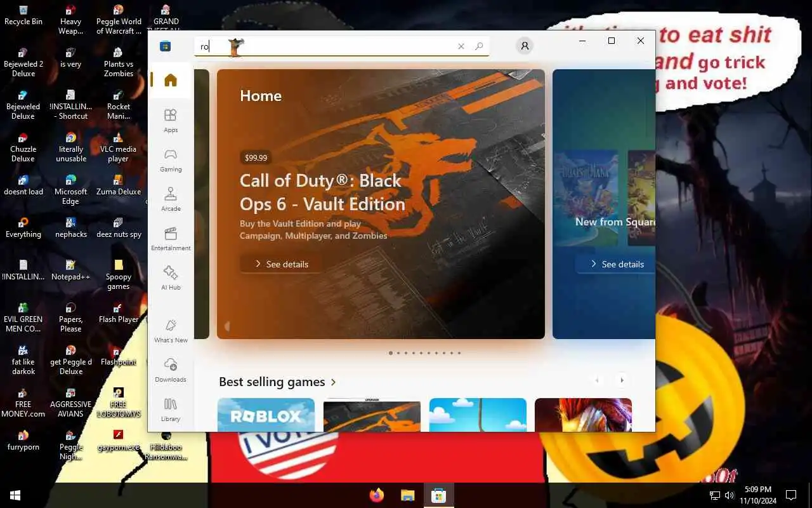Open the Roblox game thumbnail
Viewport: 812px width, 508px height.
(x=266, y=415)
